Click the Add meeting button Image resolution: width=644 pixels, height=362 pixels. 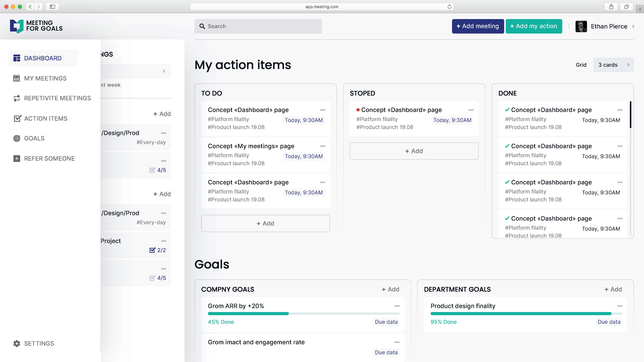(x=478, y=26)
